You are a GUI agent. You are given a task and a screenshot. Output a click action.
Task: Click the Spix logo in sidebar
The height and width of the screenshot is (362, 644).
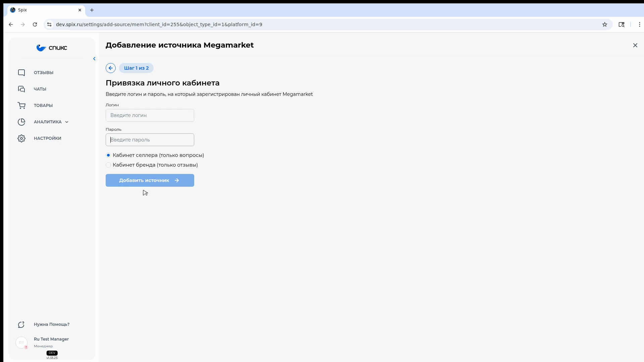[52, 48]
